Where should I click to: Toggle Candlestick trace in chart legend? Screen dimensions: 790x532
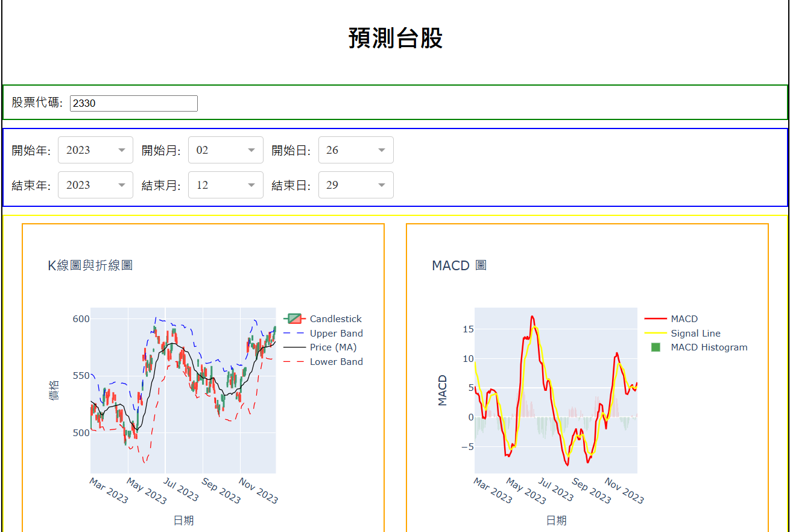pos(323,318)
